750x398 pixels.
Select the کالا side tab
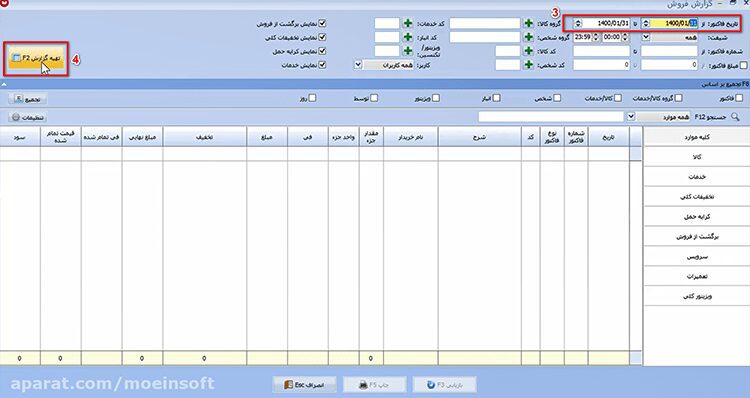[697, 157]
